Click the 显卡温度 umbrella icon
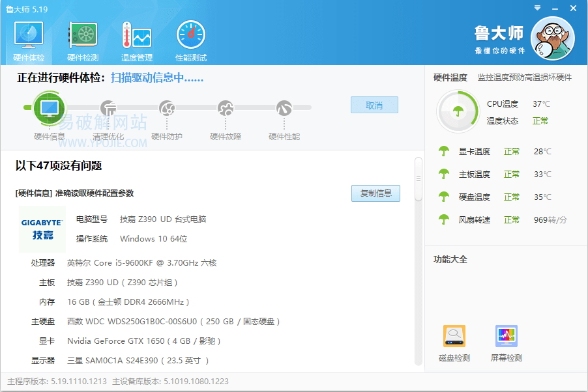Image resolution: width=588 pixels, height=392 pixels. point(444,152)
